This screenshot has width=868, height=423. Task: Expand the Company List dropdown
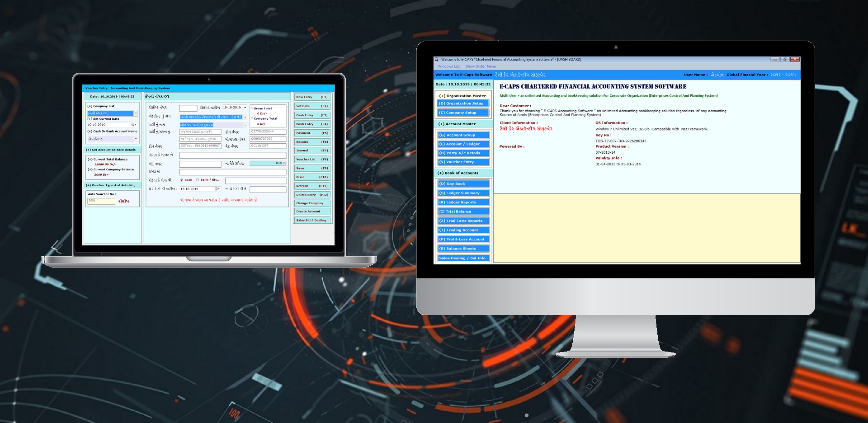(x=136, y=113)
